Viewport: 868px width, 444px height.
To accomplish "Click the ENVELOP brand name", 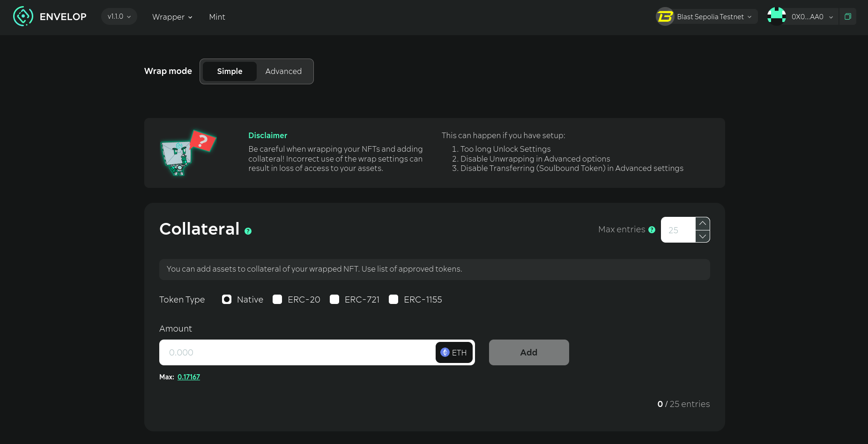I will [63, 17].
